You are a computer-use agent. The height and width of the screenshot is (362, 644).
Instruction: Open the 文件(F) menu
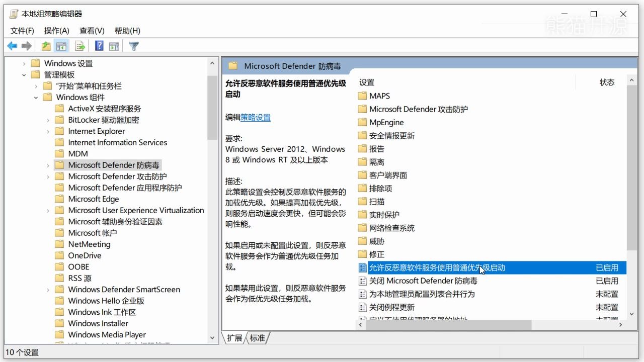(x=22, y=31)
